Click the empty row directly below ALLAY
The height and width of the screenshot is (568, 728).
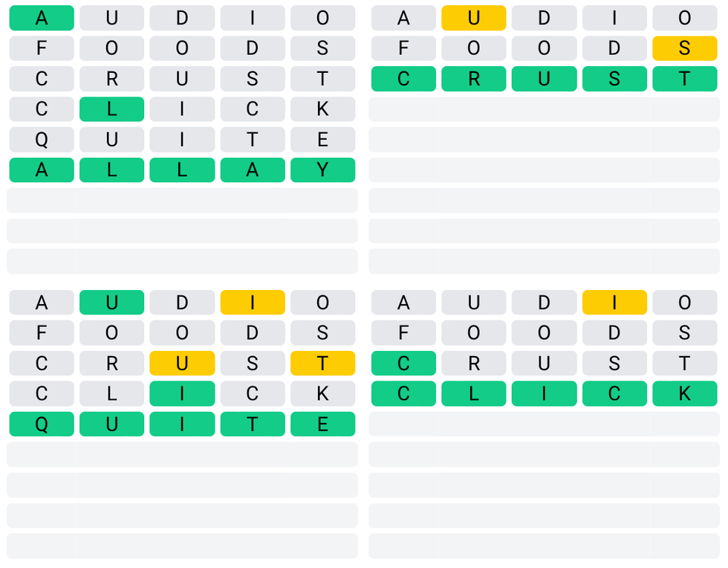point(182,201)
